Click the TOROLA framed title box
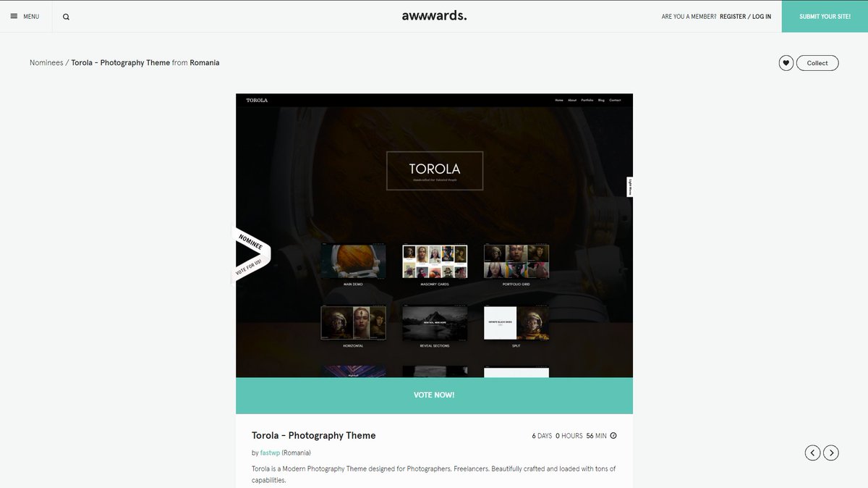 click(435, 170)
